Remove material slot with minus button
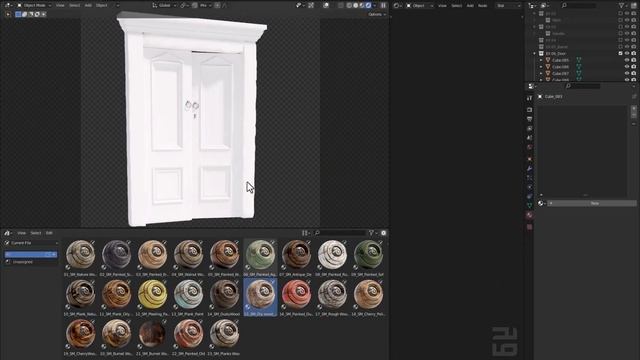Image resolution: width=640 pixels, height=360 pixels. point(633,116)
